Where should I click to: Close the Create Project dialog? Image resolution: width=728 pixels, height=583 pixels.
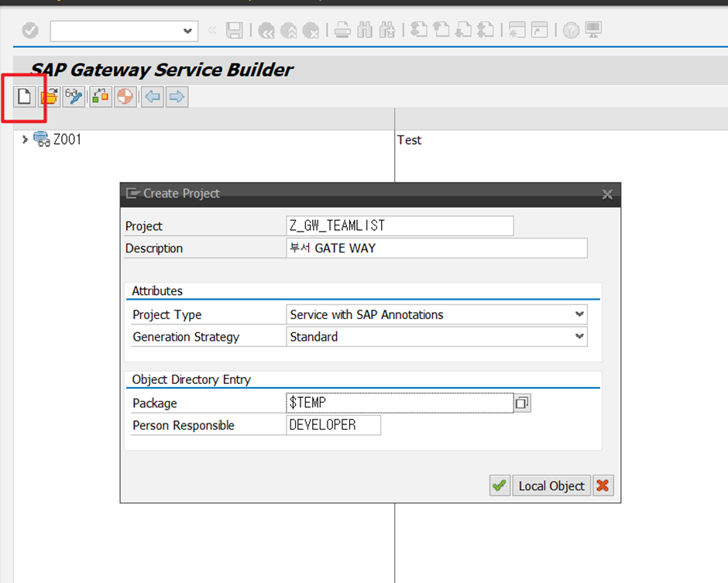(x=607, y=194)
